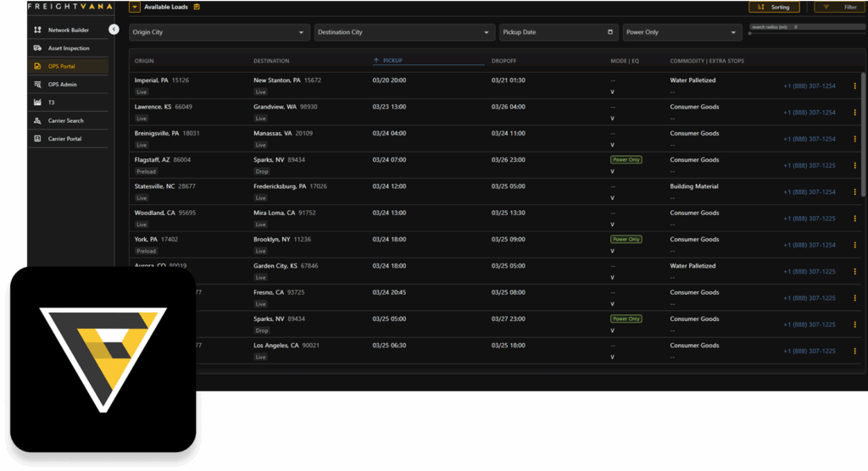Expand the V chevron in York, PA row
This screenshot has width=868, height=471.
612,252
